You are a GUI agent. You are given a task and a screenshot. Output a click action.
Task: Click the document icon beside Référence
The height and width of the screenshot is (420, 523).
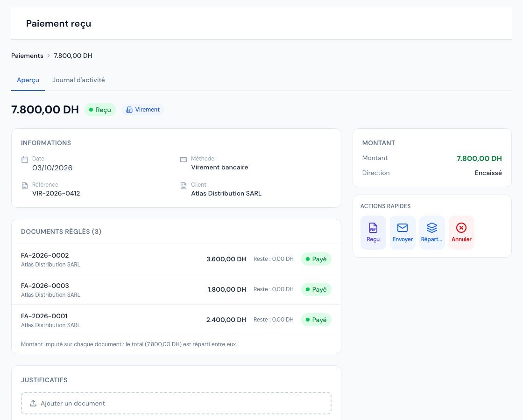25,186
